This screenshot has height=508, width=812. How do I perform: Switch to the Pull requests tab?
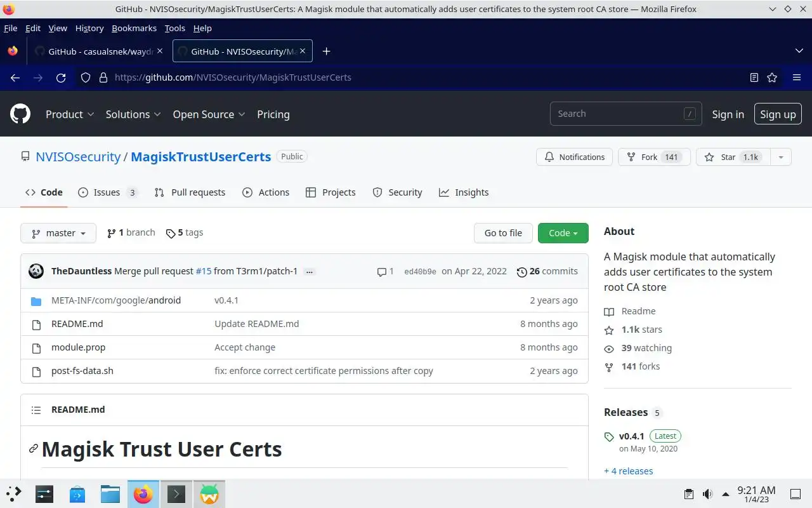[x=190, y=192]
